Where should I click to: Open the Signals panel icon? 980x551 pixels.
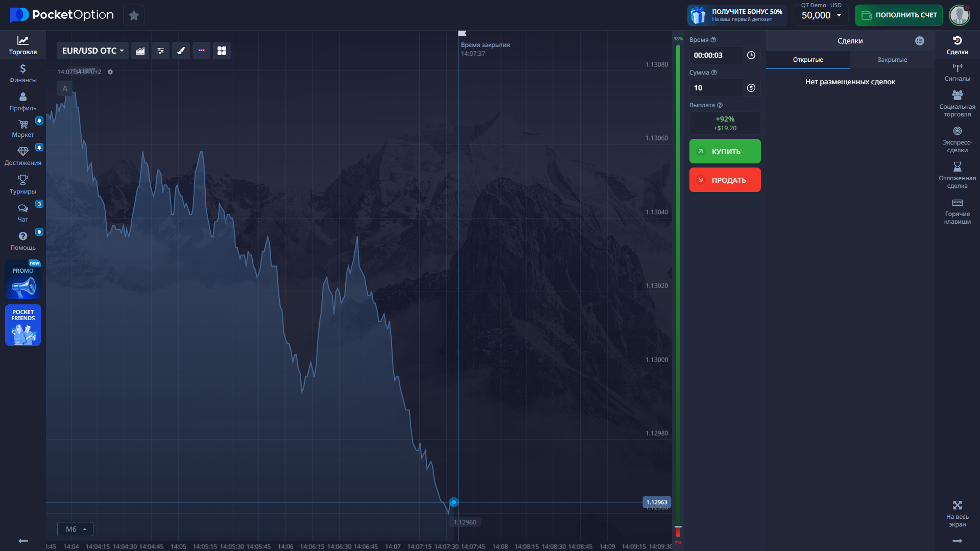pyautogui.click(x=957, y=73)
